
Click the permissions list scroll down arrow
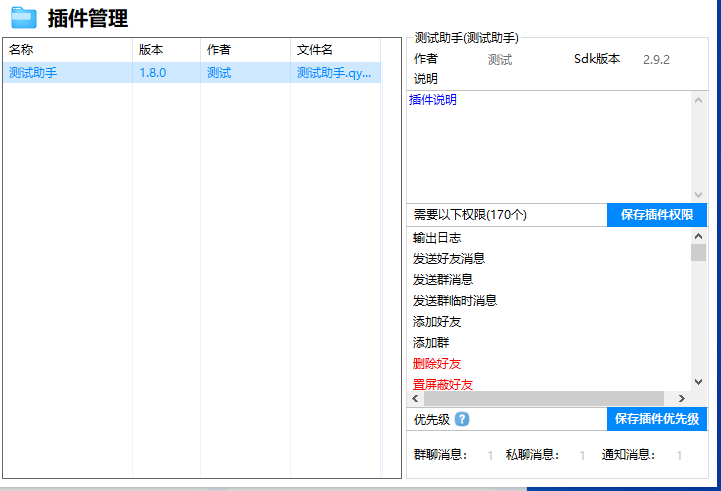pos(698,382)
